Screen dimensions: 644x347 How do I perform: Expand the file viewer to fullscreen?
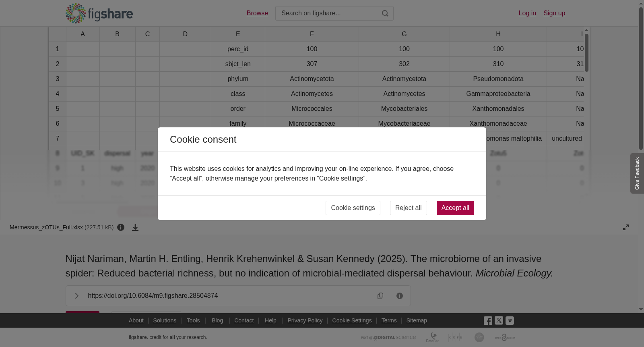626,227
